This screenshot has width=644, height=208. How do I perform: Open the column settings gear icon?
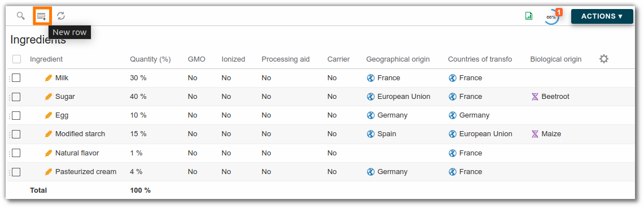603,59
